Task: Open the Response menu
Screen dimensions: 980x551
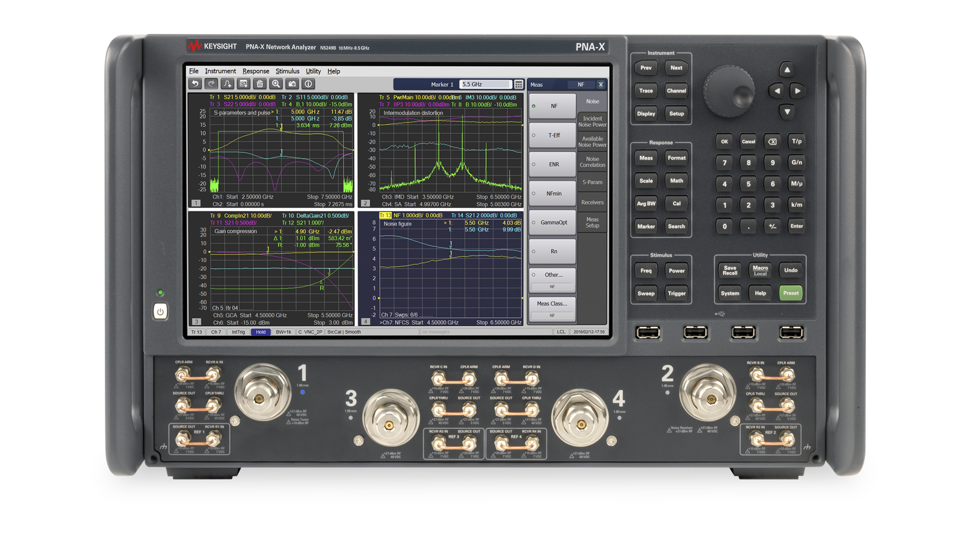Action: (x=255, y=71)
